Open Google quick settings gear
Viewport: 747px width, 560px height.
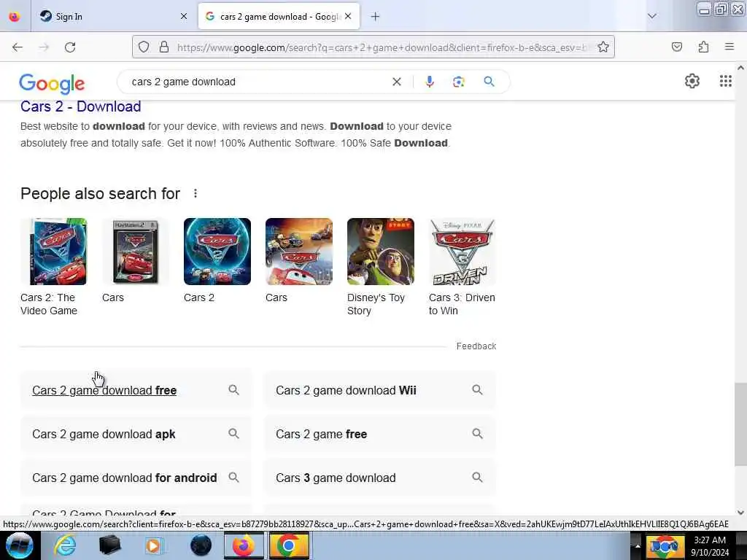[x=692, y=81]
